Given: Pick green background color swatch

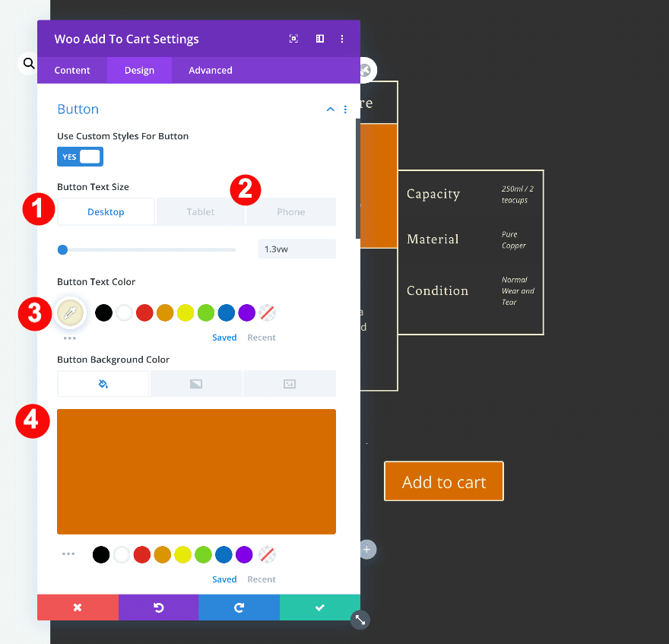Looking at the screenshot, I should coord(204,555).
